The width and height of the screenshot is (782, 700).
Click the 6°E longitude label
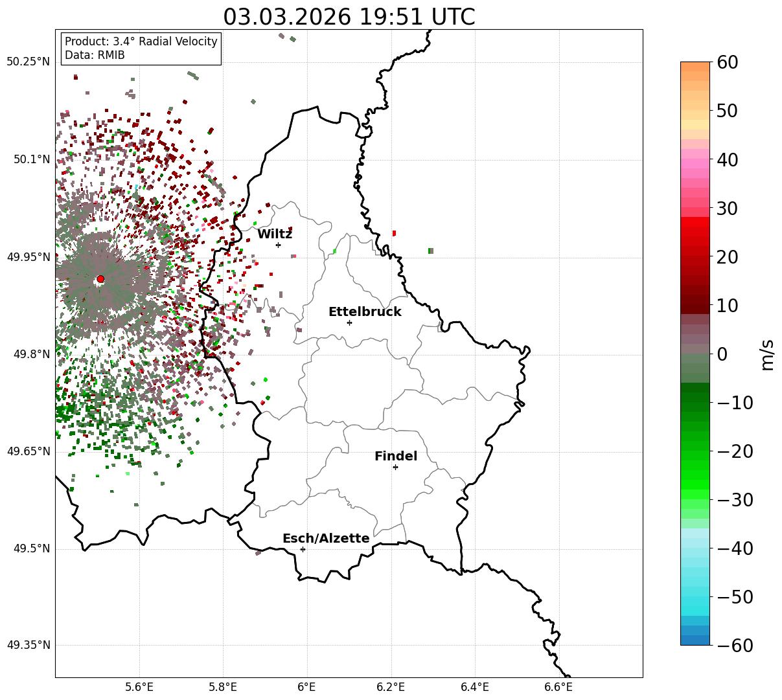click(x=307, y=687)
